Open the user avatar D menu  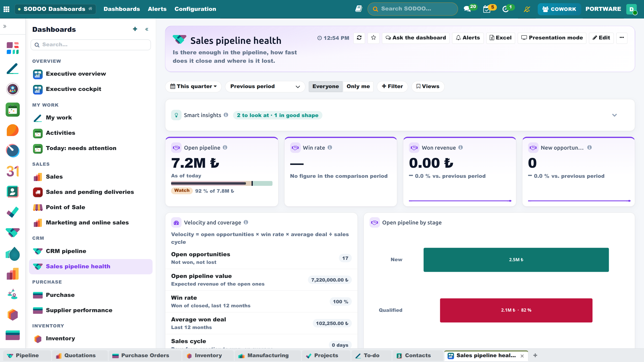(632, 9)
